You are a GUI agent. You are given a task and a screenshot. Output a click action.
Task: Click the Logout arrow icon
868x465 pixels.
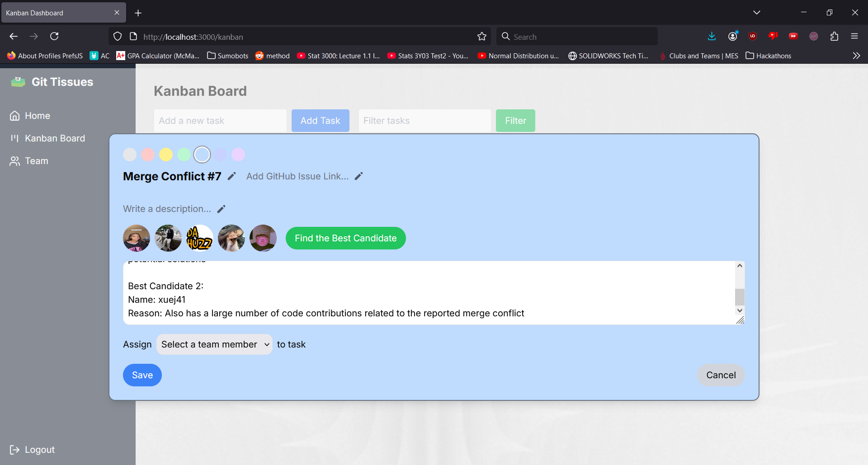tap(15, 450)
